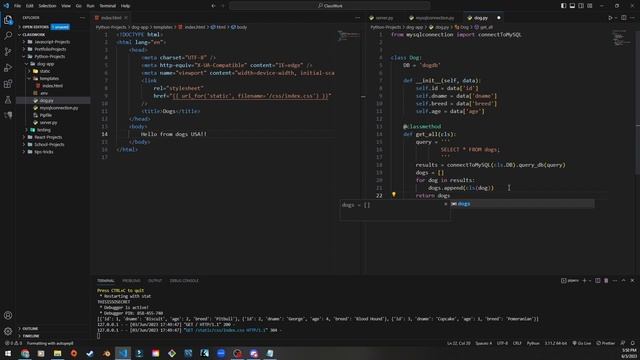The image size is (640, 360).
Task: Open the Terminal menu
Action: point(107,6)
